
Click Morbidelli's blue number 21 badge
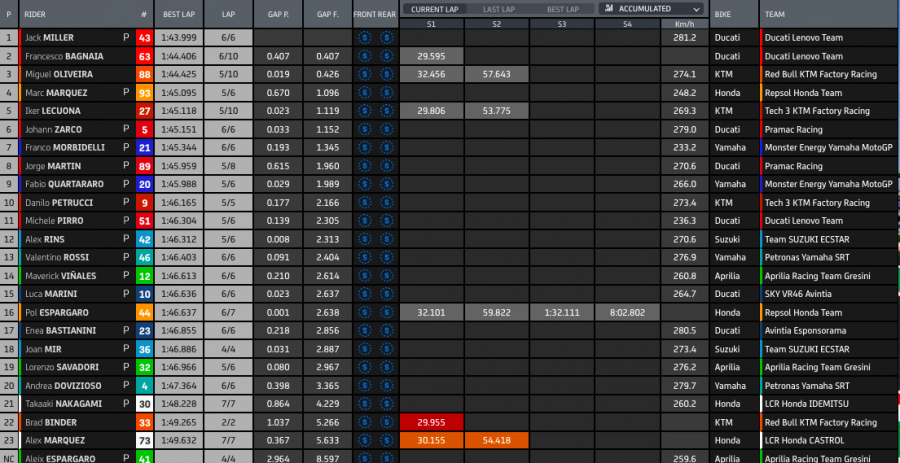pyautogui.click(x=144, y=148)
